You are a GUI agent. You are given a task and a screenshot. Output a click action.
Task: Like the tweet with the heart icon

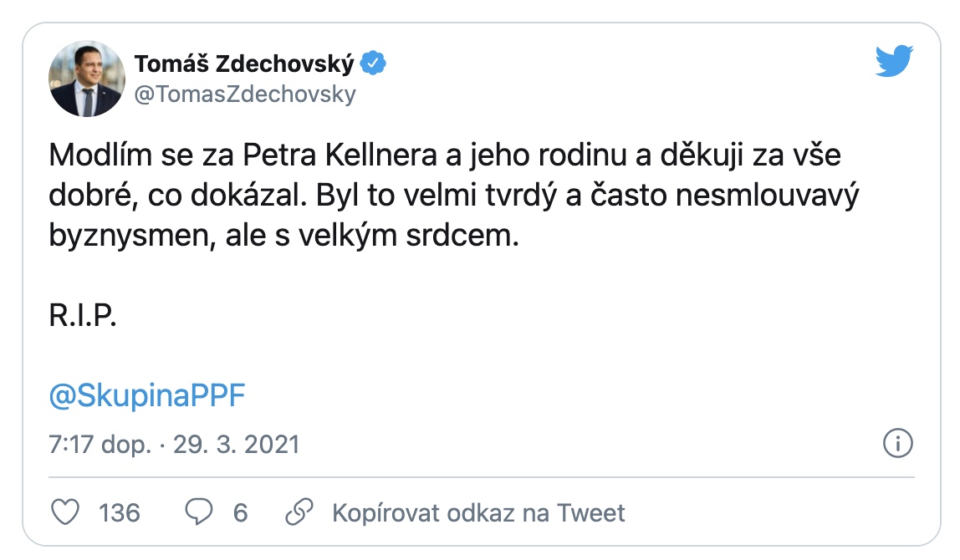[x=64, y=512]
